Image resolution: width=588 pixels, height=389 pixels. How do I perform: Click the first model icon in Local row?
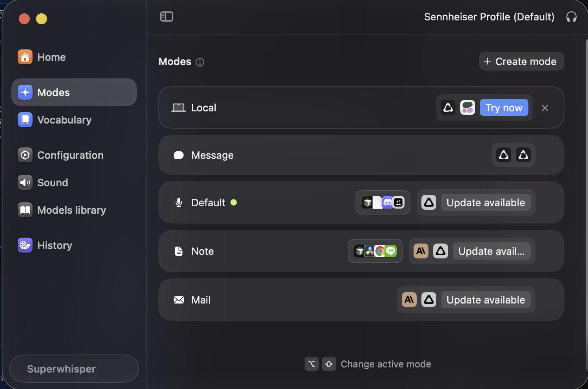coord(448,107)
